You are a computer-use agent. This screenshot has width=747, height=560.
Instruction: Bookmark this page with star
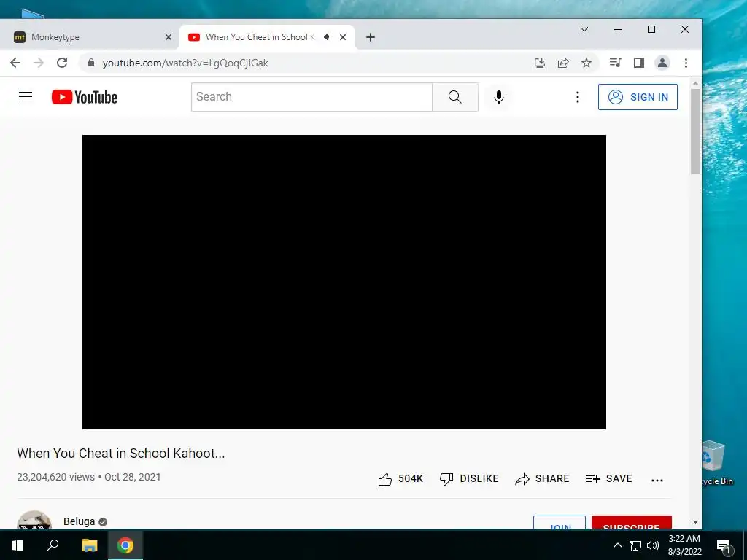pos(587,63)
